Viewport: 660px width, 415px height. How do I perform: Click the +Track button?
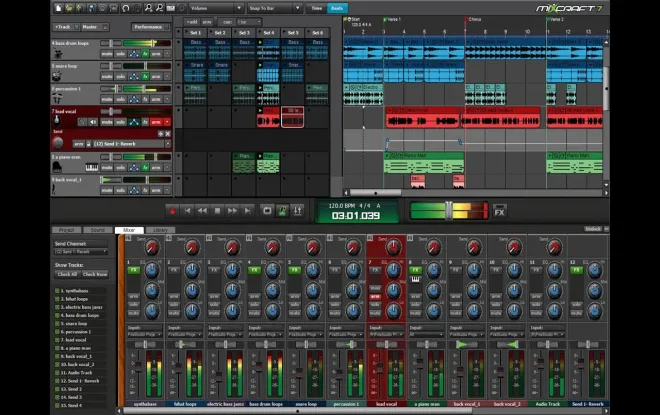coord(64,27)
